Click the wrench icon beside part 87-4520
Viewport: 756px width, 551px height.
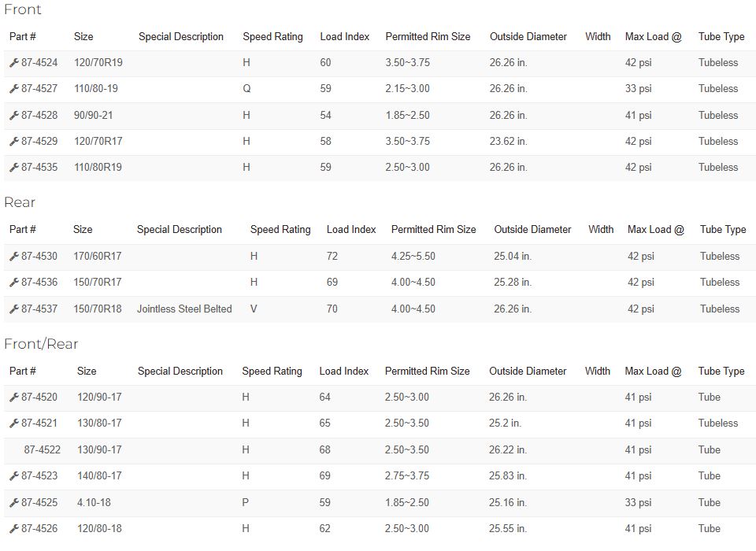pos(14,398)
